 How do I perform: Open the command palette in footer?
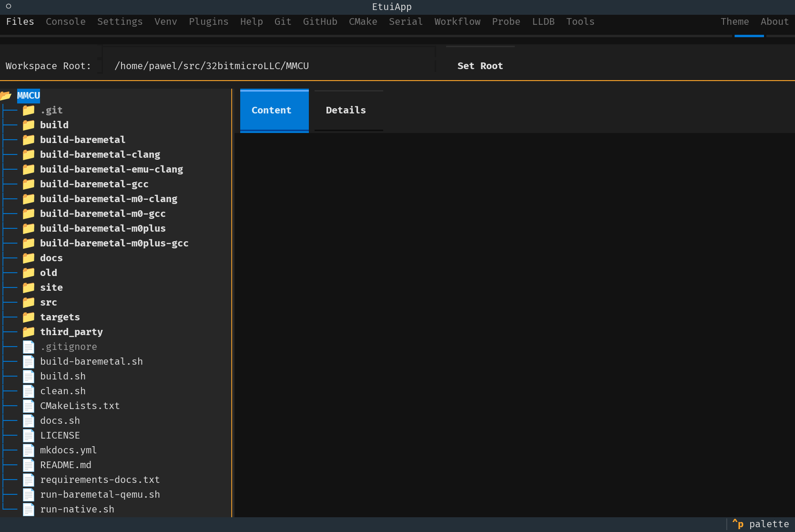pos(761,524)
